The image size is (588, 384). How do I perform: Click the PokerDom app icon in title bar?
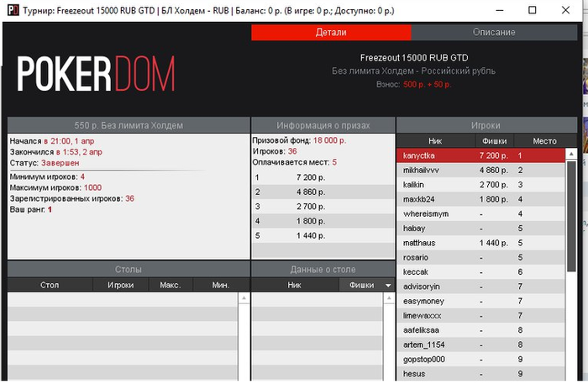click(x=13, y=10)
